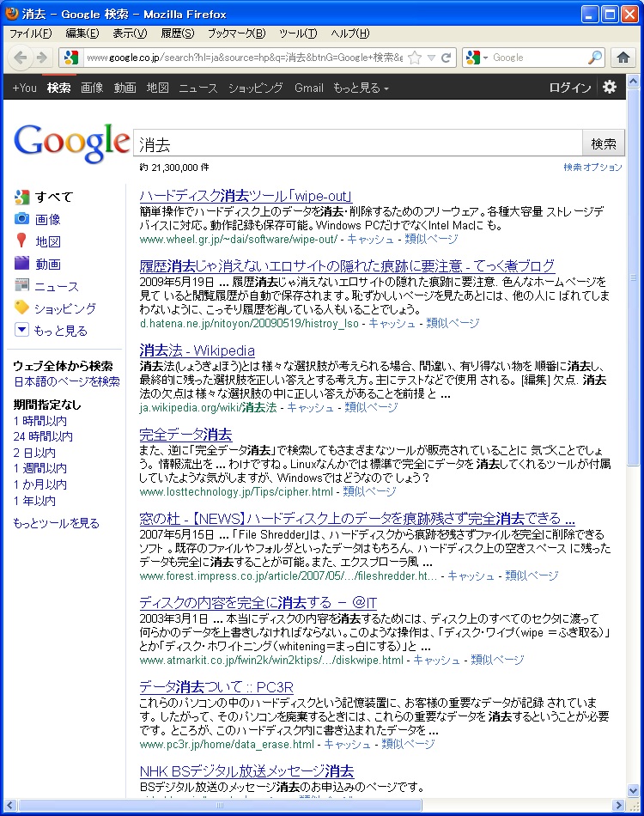This screenshot has height=816, width=644.
Task: Click the URL address field
Action: tap(245, 58)
